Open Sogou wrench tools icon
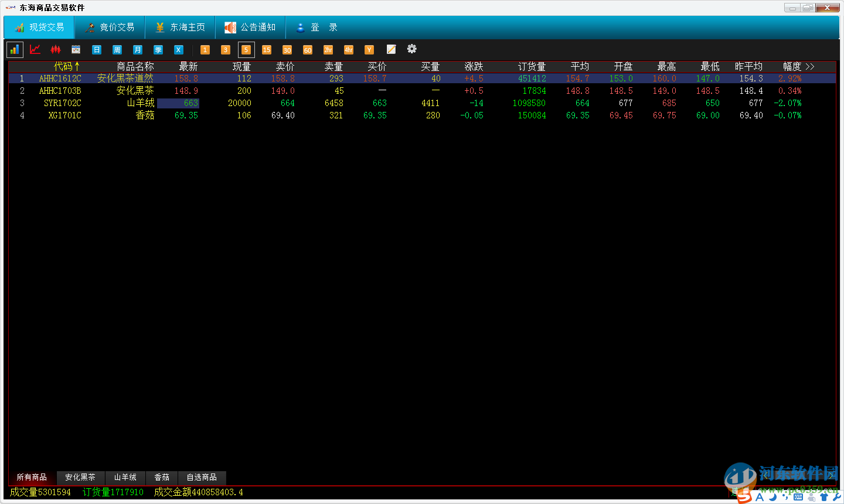This screenshot has width=844, height=504. pos(836,497)
